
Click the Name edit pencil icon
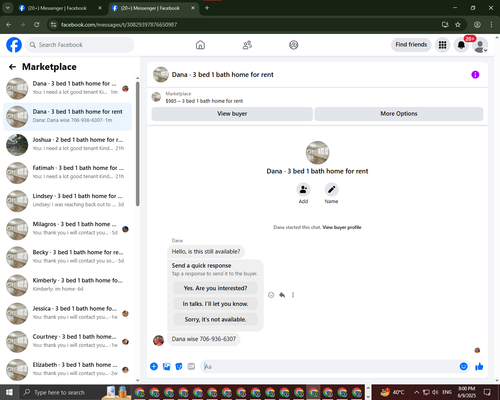click(x=331, y=190)
